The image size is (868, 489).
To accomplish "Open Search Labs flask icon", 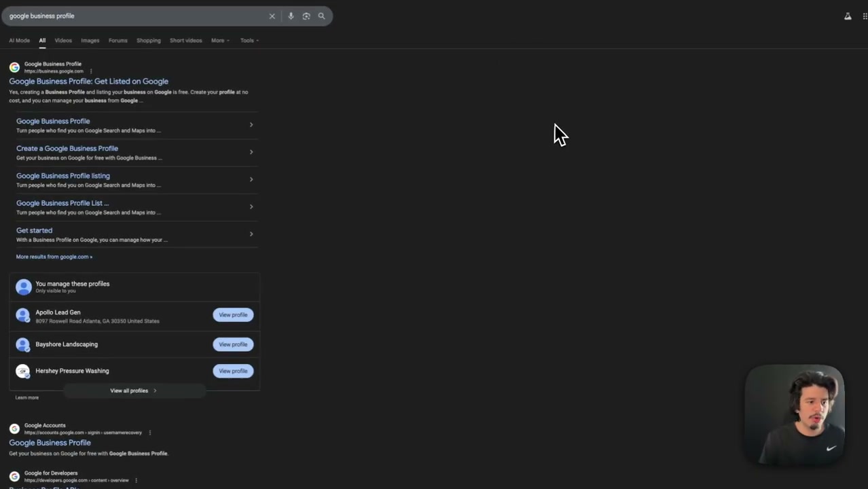I will [848, 16].
